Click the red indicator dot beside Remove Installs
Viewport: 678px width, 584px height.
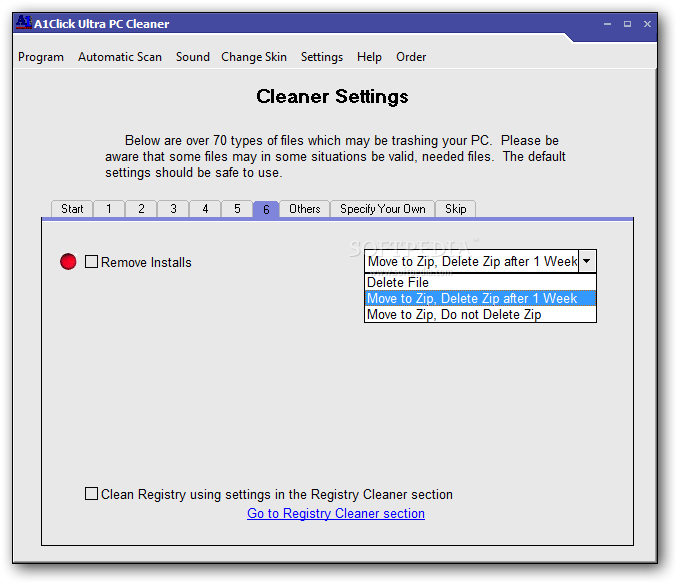[68, 262]
